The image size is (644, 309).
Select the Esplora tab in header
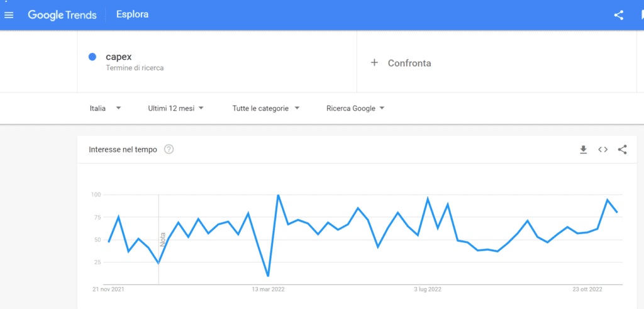click(x=132, y=15)
